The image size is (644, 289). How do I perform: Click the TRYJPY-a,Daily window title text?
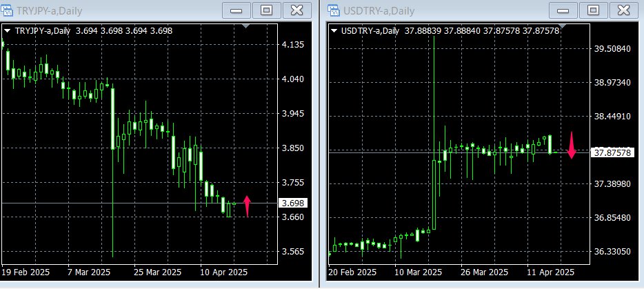pos(49,10)
